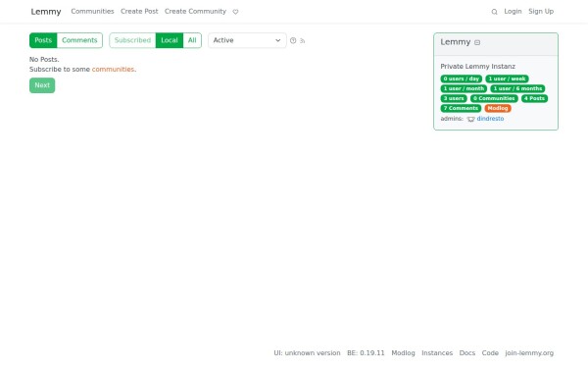Select the All listing filter
Screen dimensions: 588x368
tap(192, 40)
